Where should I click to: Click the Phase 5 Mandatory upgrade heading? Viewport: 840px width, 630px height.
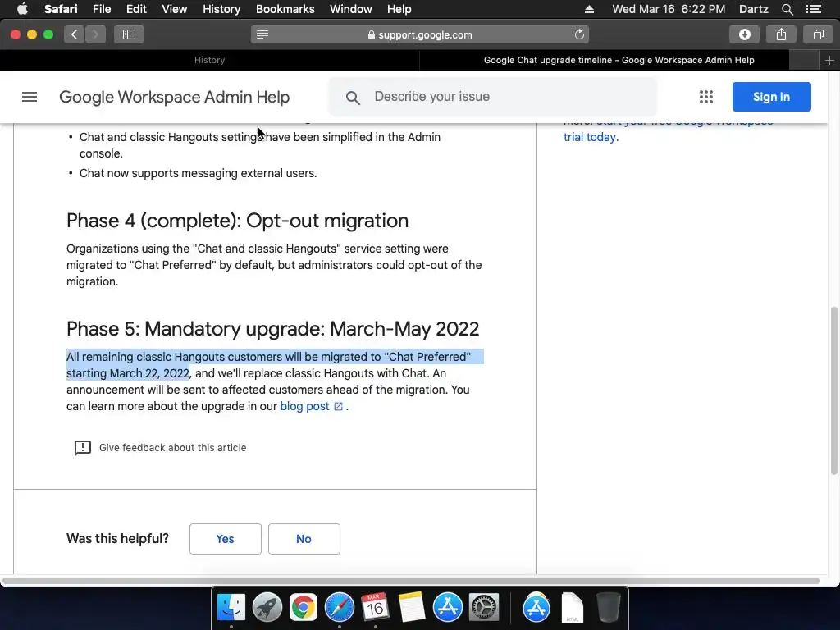[x=272, y=329]
